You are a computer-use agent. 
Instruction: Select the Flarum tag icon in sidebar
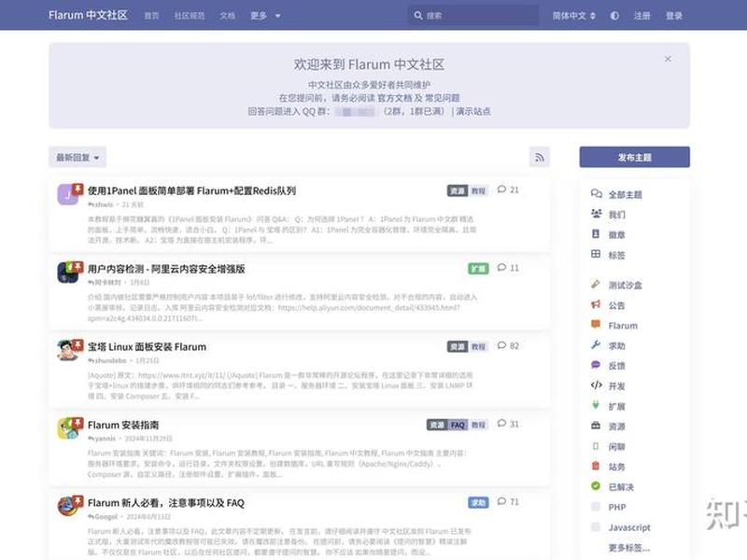[x=596, y=324]
